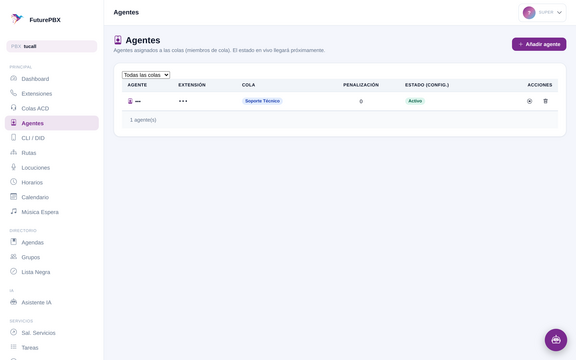
Task: Click the Agentes badge icon in sidebar
Action: coord(14,123)
